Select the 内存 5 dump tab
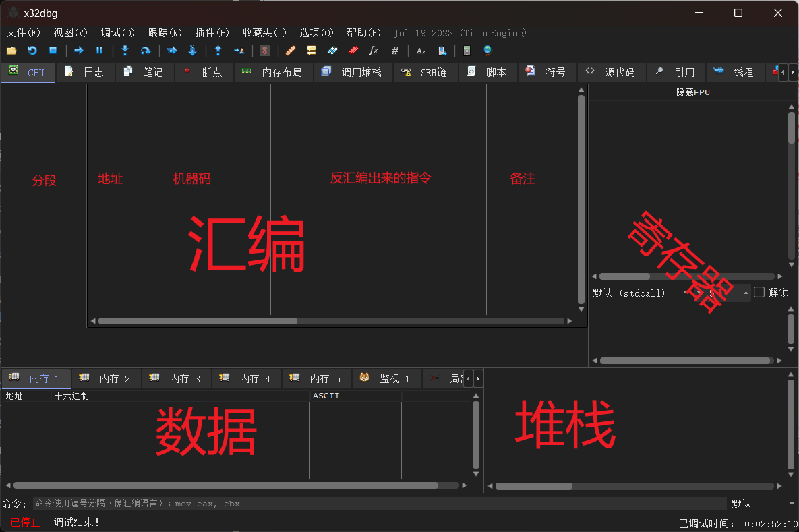Viewport: 799px width, 532px height. (317, 379)
